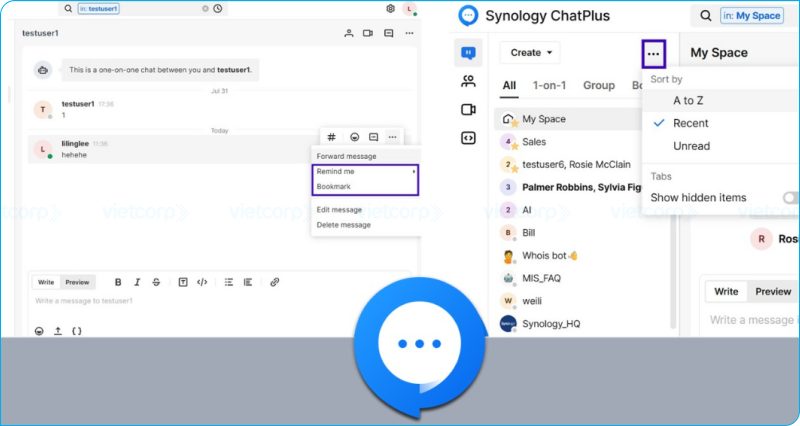800x426 pixels.
Task: Click the Synology ChatPlus logo
Action: coord(468,16)
